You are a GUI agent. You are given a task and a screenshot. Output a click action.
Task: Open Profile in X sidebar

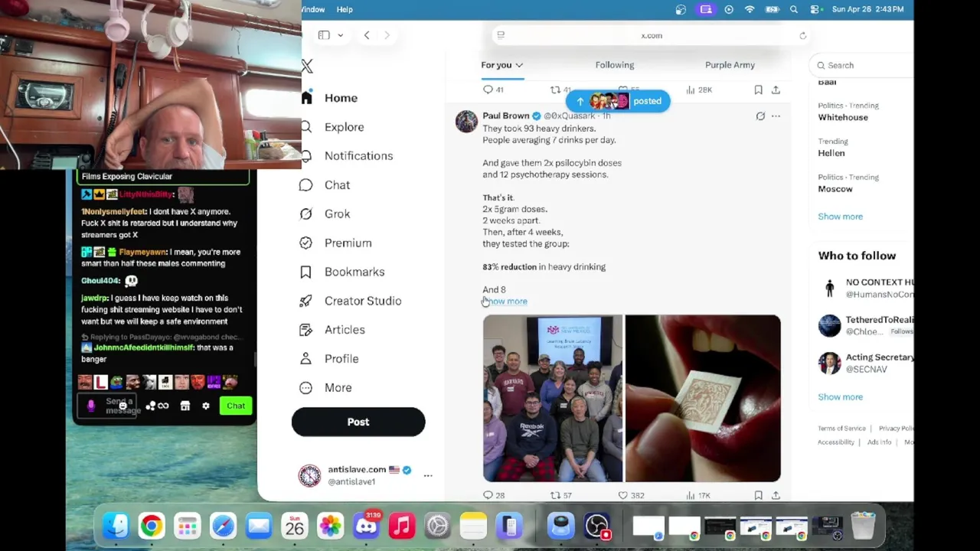330,359
